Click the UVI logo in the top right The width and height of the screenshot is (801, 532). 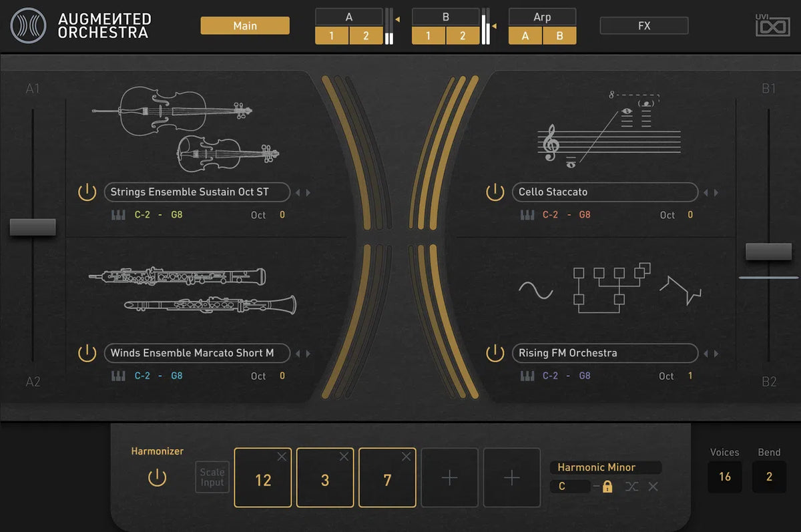772,25
